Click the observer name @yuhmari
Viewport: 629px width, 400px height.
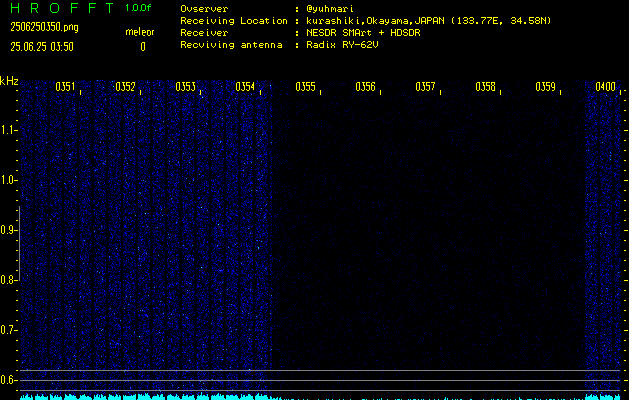point(330,9)
